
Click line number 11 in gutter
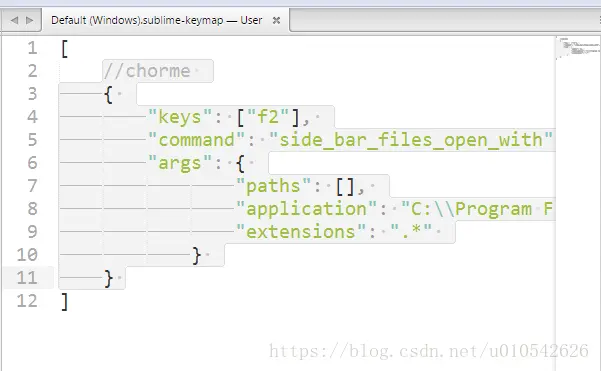pyautogui.click(x=27, y=278)
